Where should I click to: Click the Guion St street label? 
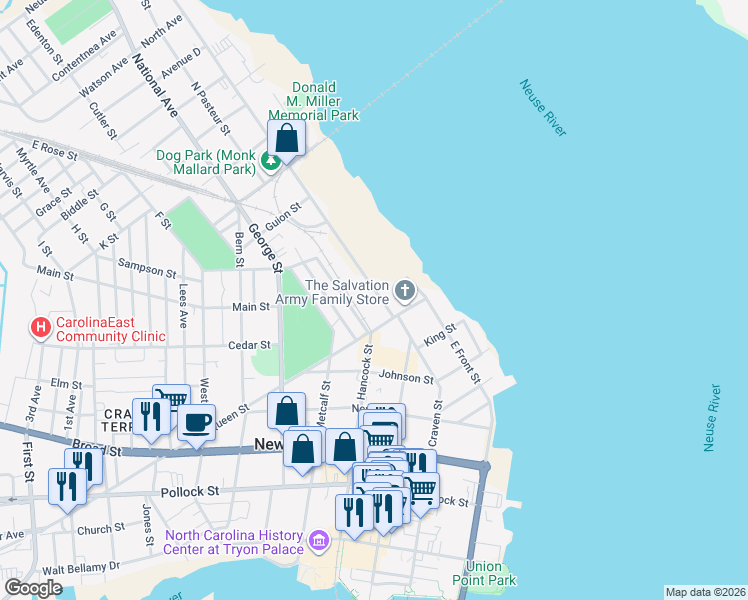tap(283, 217)
